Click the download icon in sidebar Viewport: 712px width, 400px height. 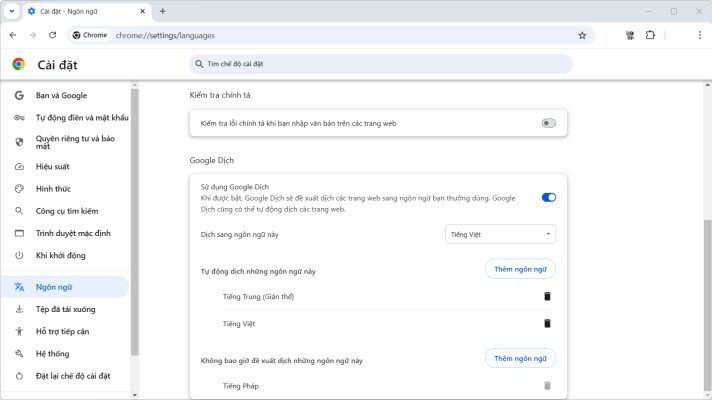19,309
